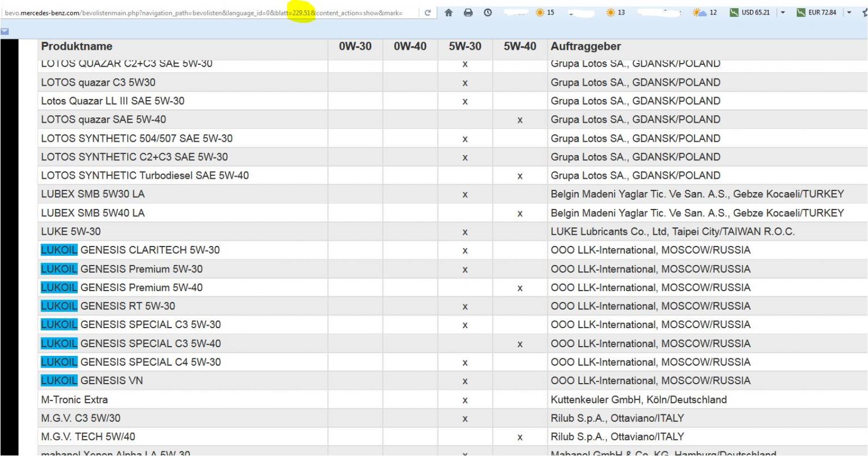The height and width of the screenshot is (456, 868).
Task: Select LOTOS SYNTHETIC C2+C3 SAE 5W-30 entry
Action: pos(134,157)
